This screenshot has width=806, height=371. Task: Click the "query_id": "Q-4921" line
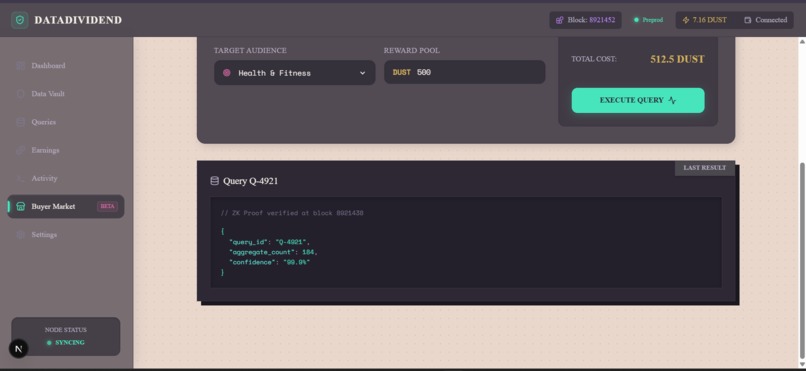[x=269, y=242]
